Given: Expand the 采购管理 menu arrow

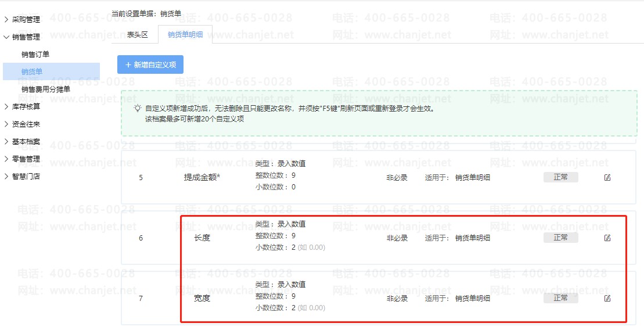Looking at the screenshot, I should pyautogui.click(x=6, y=19).
